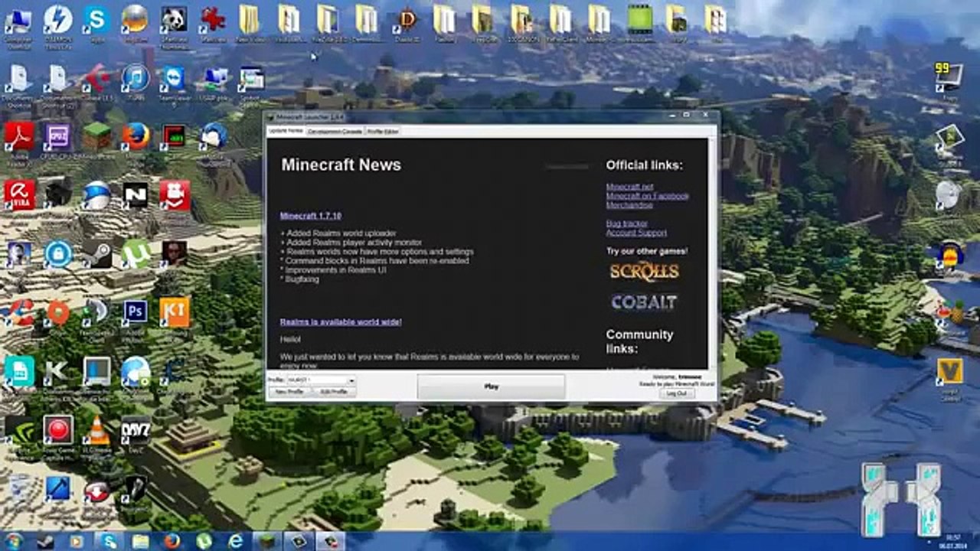Switch to the Development Console tab
Screen dimensions: 980x551
point(335,132)
